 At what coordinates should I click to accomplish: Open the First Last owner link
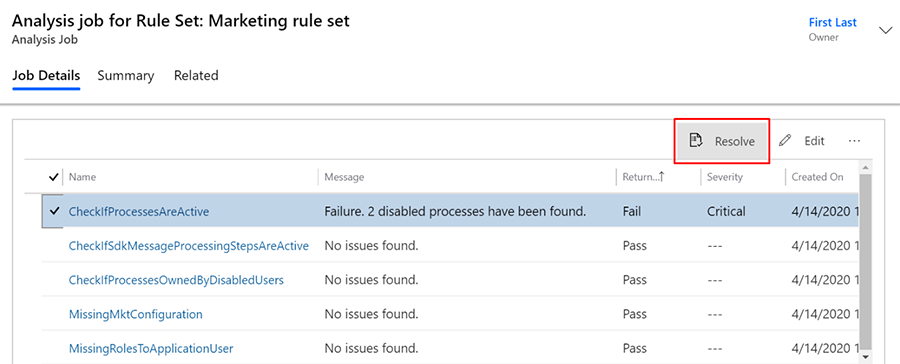pyautogui.click(x=832, y=22)
